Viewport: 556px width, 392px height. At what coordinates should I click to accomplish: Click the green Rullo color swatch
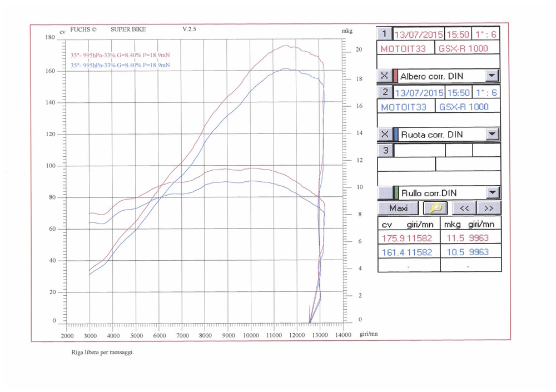396,193
